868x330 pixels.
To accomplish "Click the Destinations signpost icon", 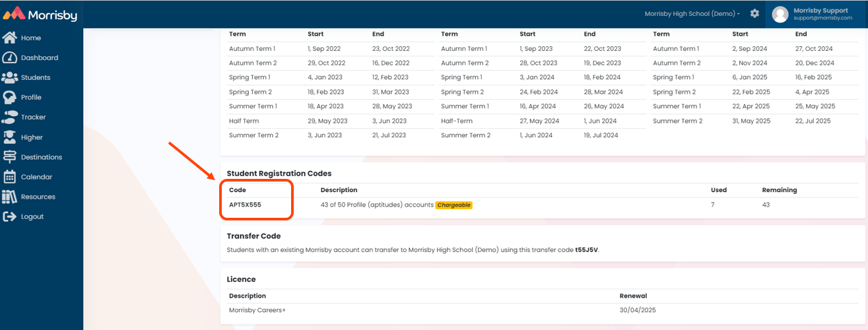I will 9,157.
